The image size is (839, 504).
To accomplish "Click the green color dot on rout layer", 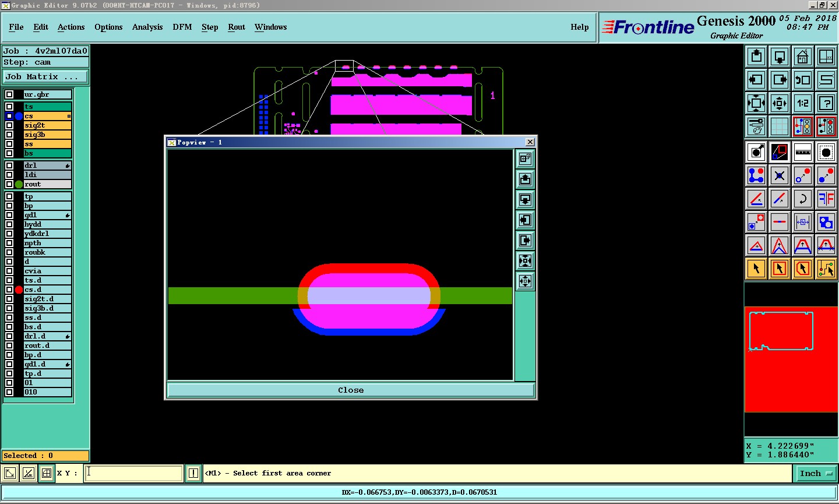I will point(19,184).
